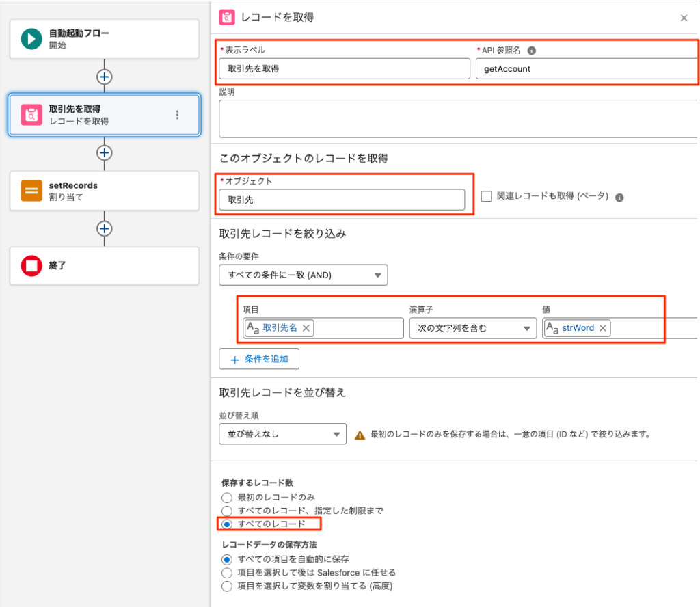Choose 項目を選択して変数を割り当てる radio option

click(227, 586)
